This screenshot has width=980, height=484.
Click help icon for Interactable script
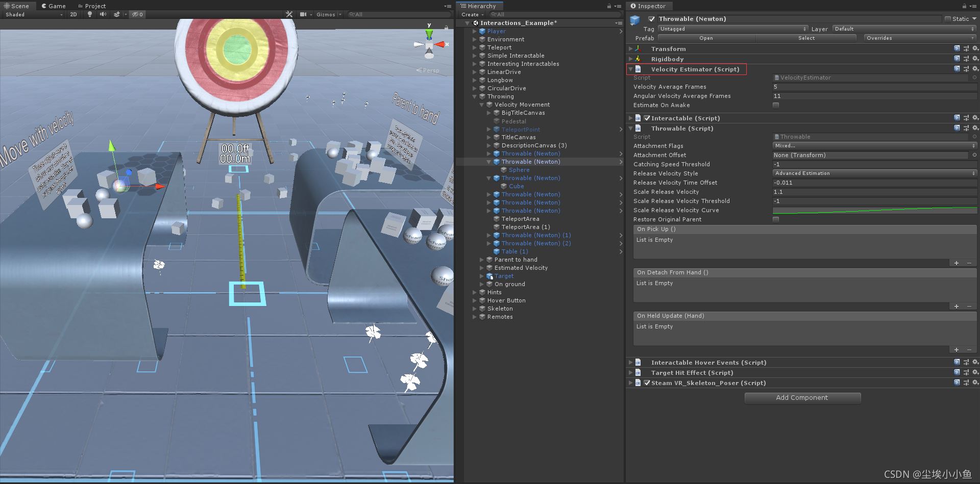click(957, 118)
